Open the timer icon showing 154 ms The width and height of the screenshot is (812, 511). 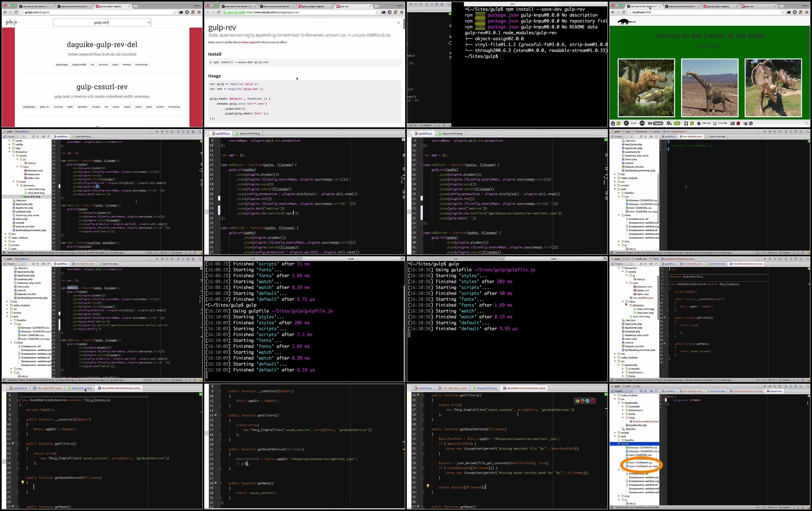[699, 124]
